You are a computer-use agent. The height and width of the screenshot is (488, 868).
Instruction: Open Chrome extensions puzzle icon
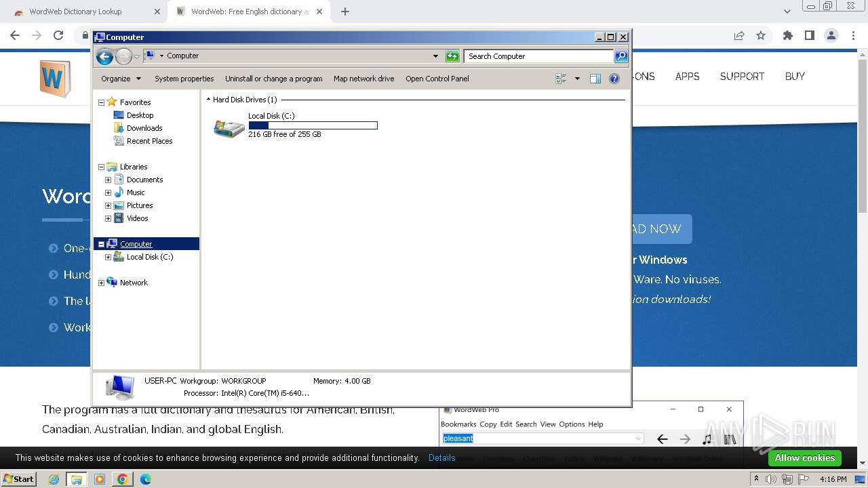(787, 35)
